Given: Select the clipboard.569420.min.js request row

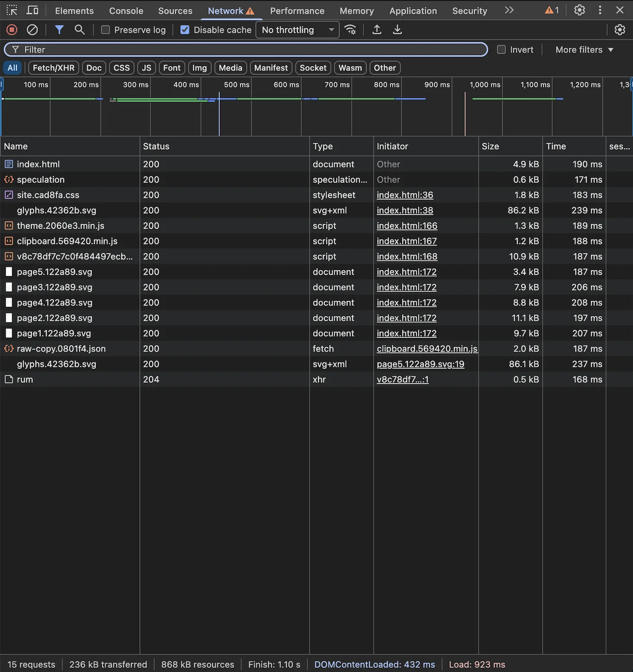Looking at the screenshot, I should pos(316,241).
